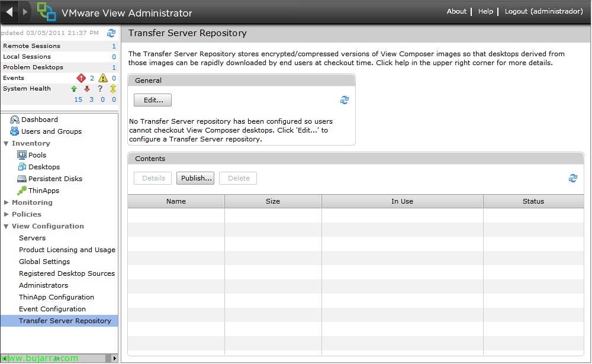The width and height of the screenshot is (592, 364).
Task: Expand the Monitoring tree section
Action: [x=6, y=202]
